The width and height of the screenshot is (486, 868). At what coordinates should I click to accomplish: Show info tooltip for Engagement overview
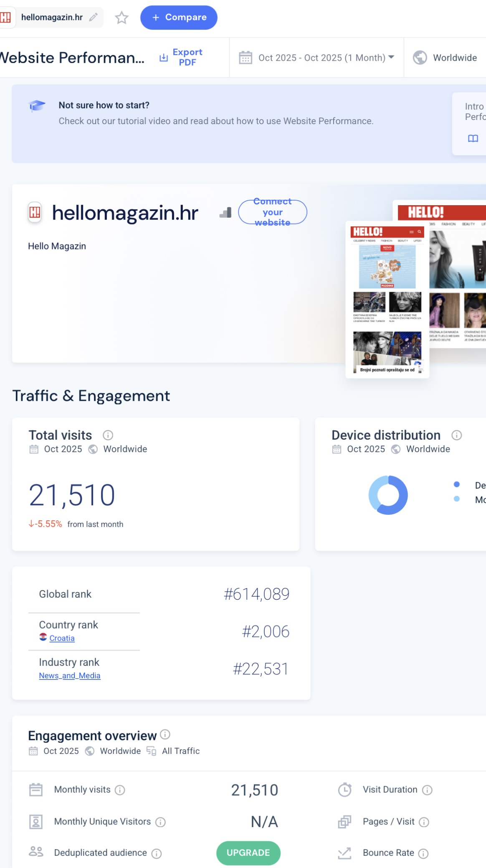(x=165, y=734)
